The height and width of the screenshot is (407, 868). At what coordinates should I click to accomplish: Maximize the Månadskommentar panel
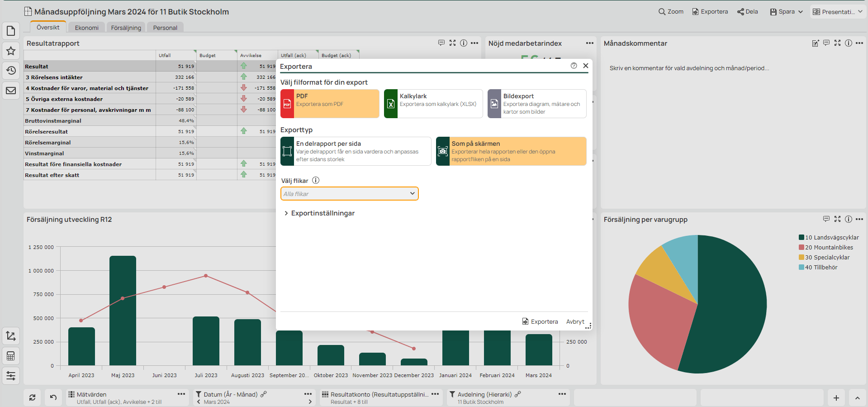point(837,43)
